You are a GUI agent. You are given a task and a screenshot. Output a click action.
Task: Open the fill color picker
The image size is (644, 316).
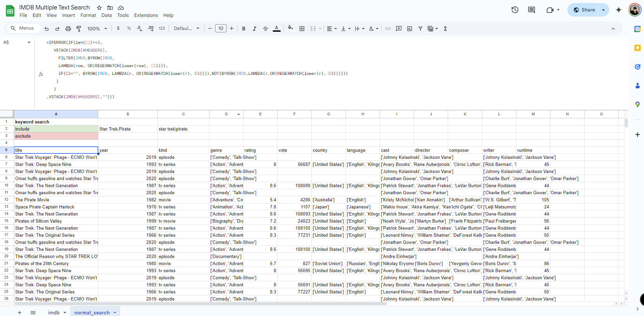click(x=290, y=28)
